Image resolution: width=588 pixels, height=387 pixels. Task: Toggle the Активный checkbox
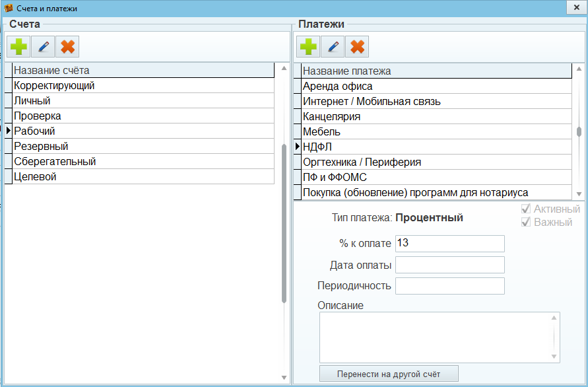click(526, 209)
